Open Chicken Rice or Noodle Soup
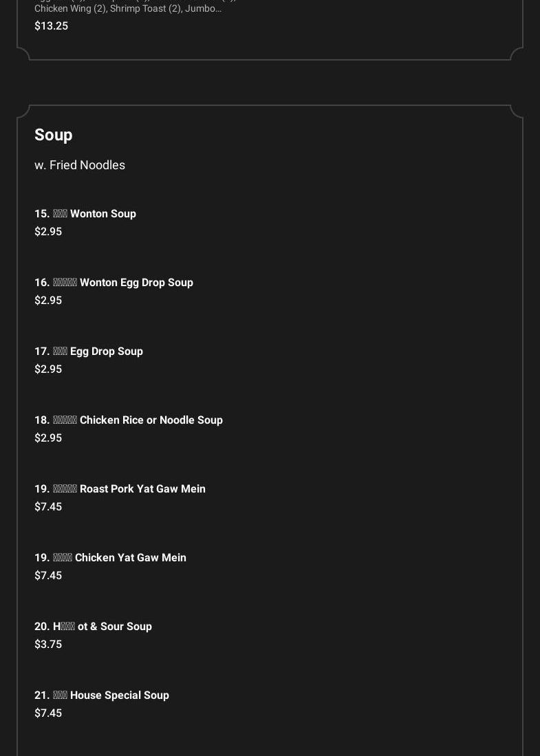The width and height of the screenshot is (540, 756). pos(129,420)
